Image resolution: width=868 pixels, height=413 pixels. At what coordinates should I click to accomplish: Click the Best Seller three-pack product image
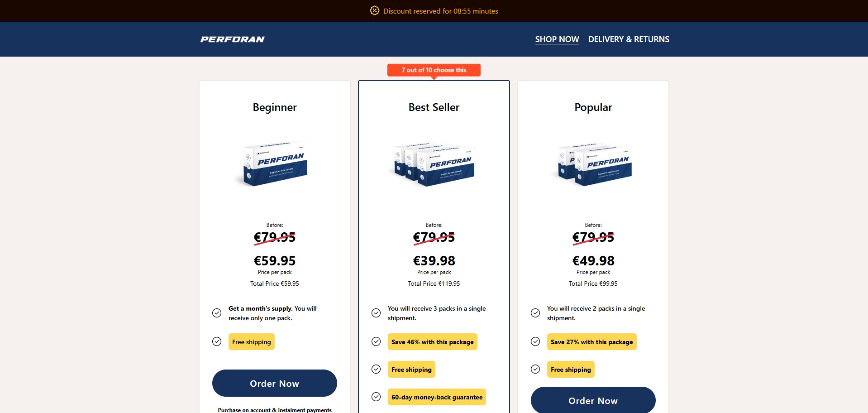click(x=434, y=165)
